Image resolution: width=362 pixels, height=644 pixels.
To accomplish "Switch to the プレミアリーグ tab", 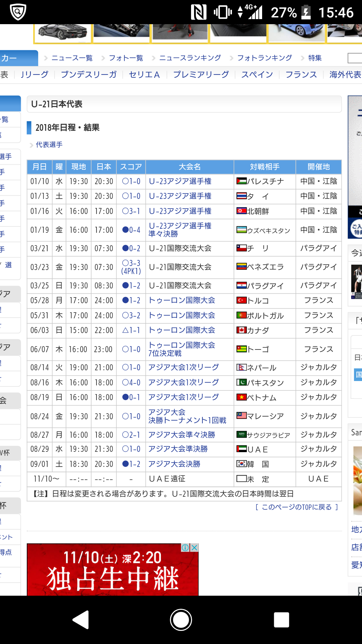I will [x=201, y=74].
